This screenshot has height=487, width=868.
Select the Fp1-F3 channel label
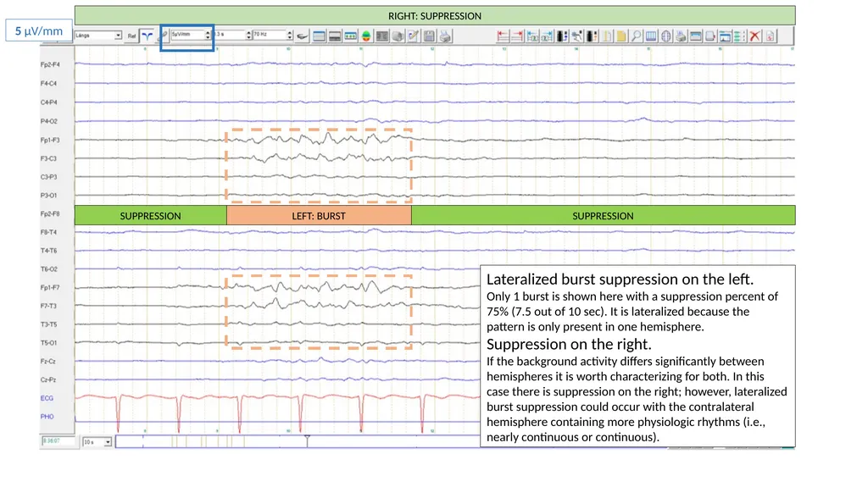point(50,140)
